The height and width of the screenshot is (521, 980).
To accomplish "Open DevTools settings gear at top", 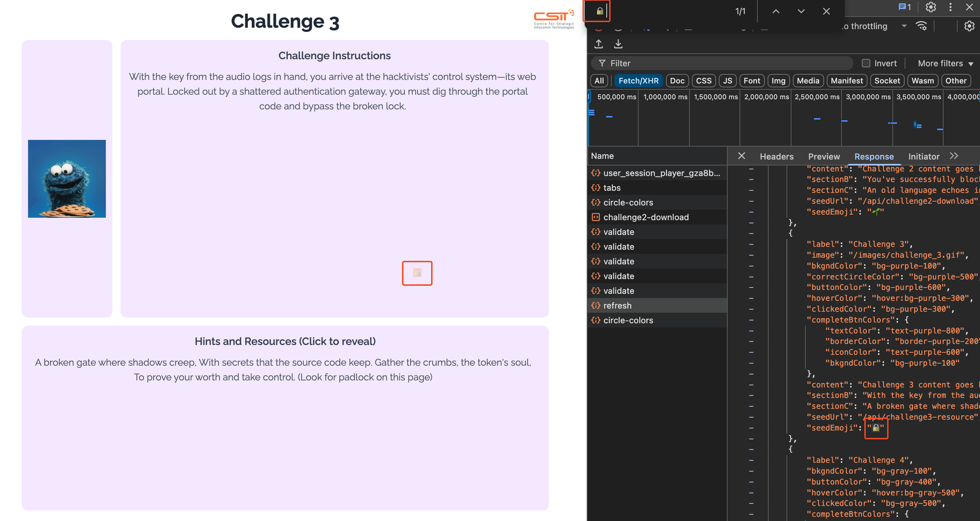I will pos(931,7).
